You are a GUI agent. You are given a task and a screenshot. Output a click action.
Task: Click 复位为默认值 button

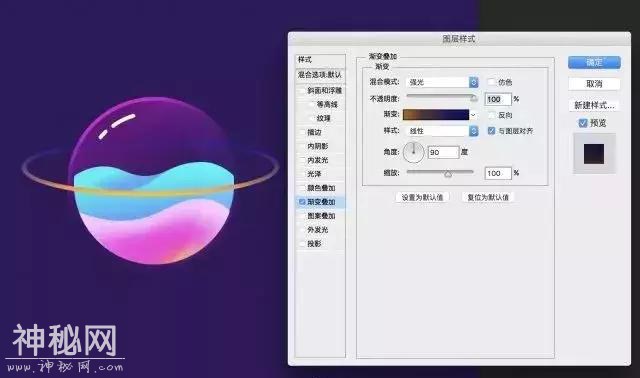pos(488,197)
